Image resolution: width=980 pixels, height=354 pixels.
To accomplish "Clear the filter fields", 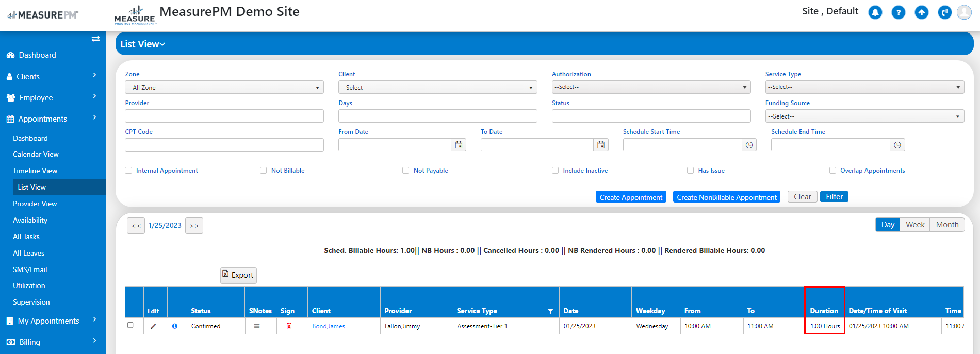I will click(803, 197).
